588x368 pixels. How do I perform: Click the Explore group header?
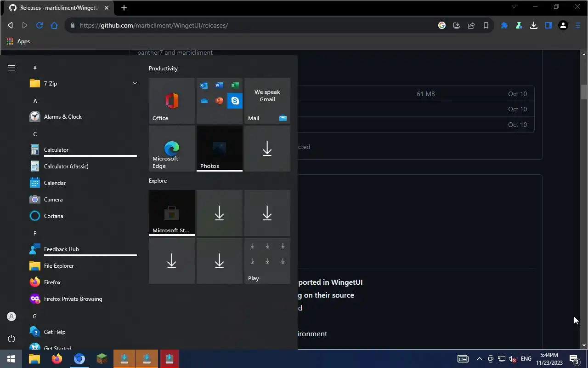click(x=158, y=181)
